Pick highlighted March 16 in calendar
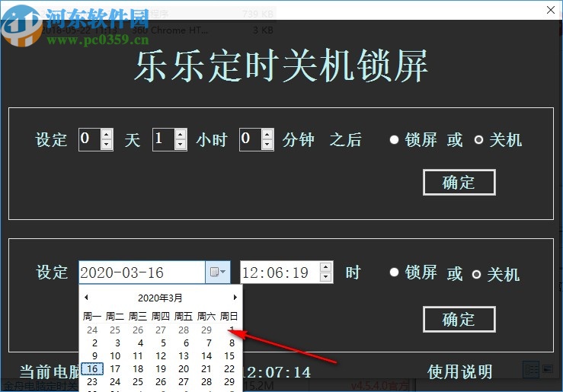Screen dimensions: 563x392 [x=92, y=368]
